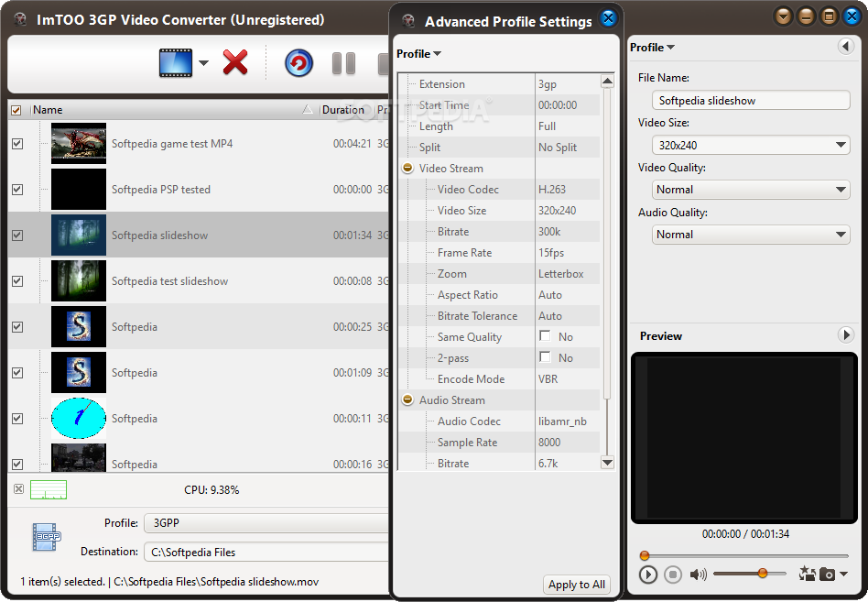Collapse the Video Stream section
Screen dimensions: 868x602
point(408,168)
